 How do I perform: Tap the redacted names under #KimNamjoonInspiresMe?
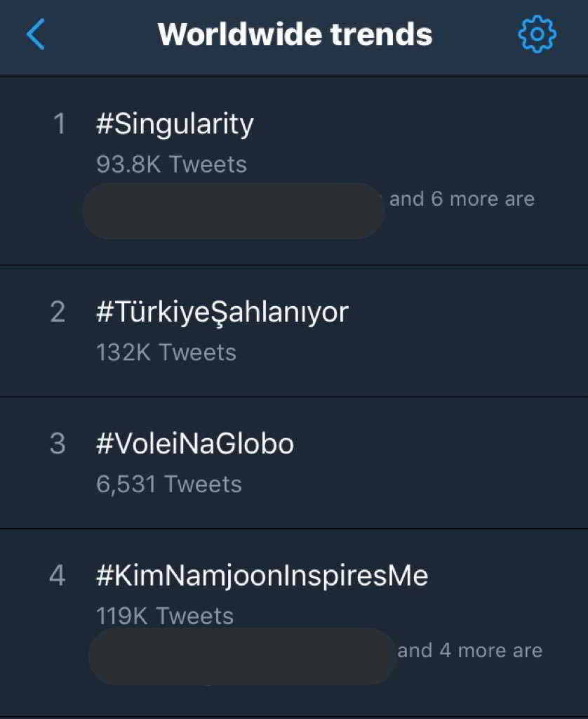coord(242,657)
